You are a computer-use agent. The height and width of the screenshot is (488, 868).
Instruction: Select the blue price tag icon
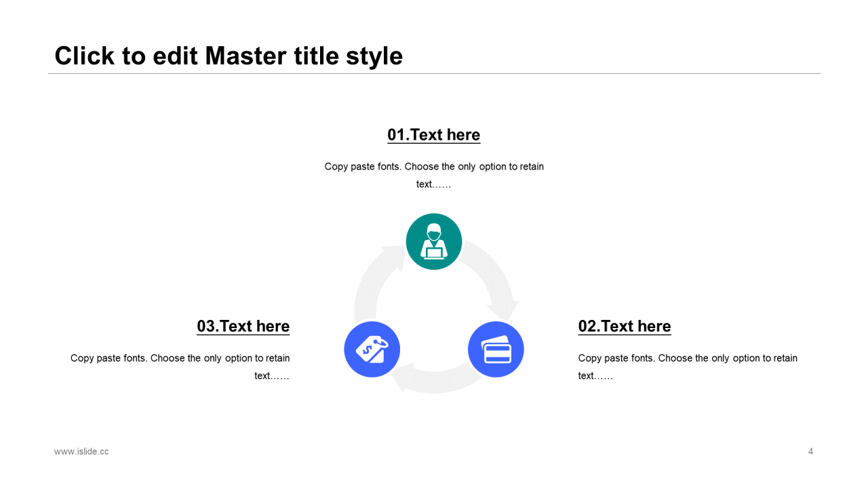pos(373,350)
